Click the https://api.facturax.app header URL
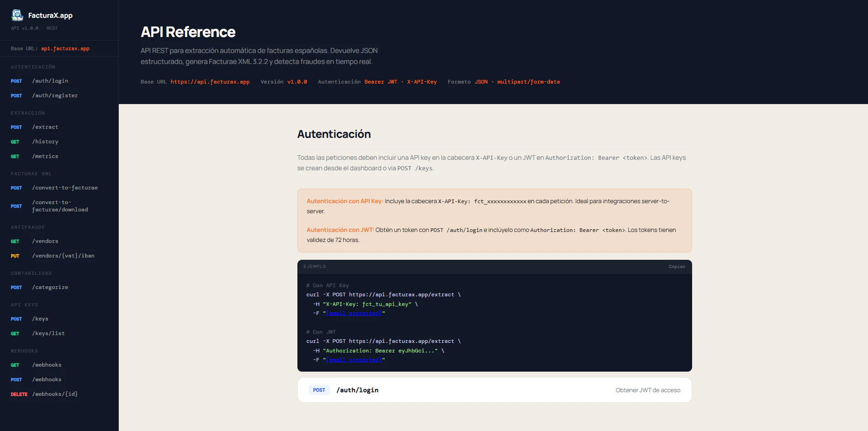The image size is (868, 431). tap(210, 82)
